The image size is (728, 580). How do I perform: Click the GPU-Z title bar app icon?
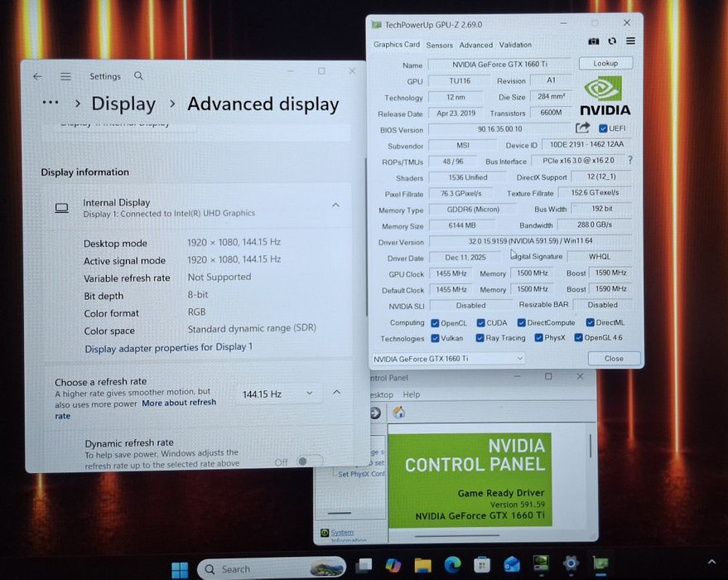point(376,25)
